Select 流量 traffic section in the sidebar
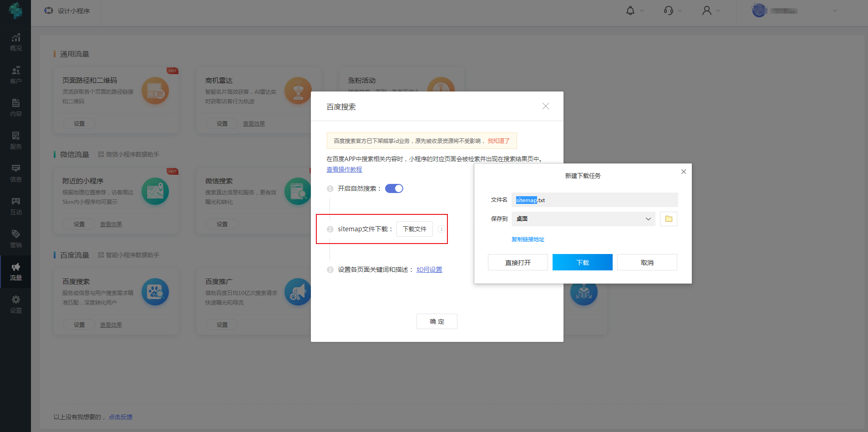Image resolution: width=868 pixels, height=432 pixels. point(15,272)
